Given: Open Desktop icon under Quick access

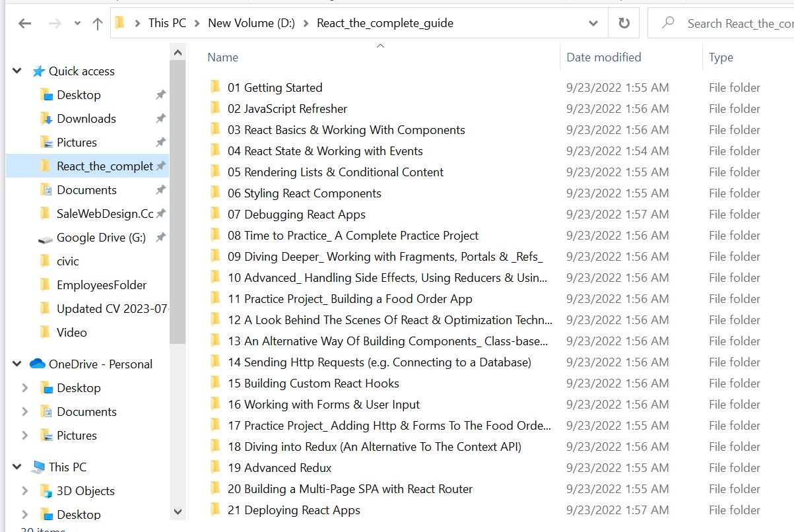Looking at the screenshot, I should coord(46,95).
